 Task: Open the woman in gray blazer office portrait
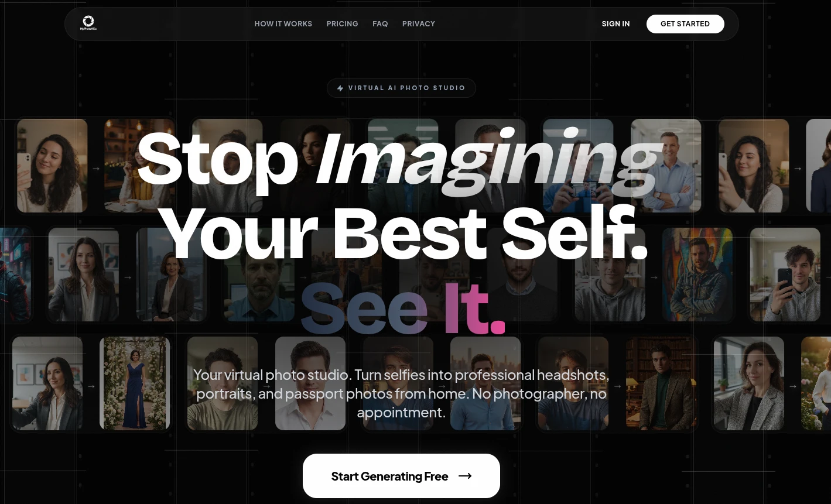coord(84,275)
